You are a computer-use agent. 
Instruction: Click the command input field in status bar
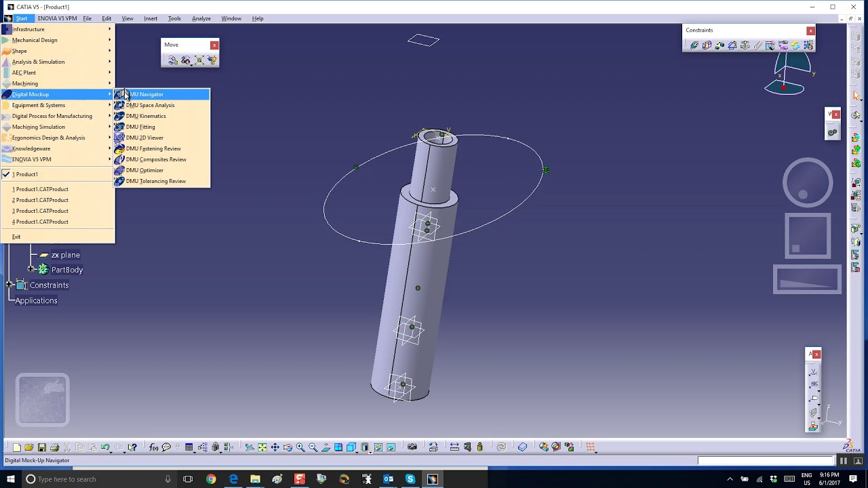765,461
